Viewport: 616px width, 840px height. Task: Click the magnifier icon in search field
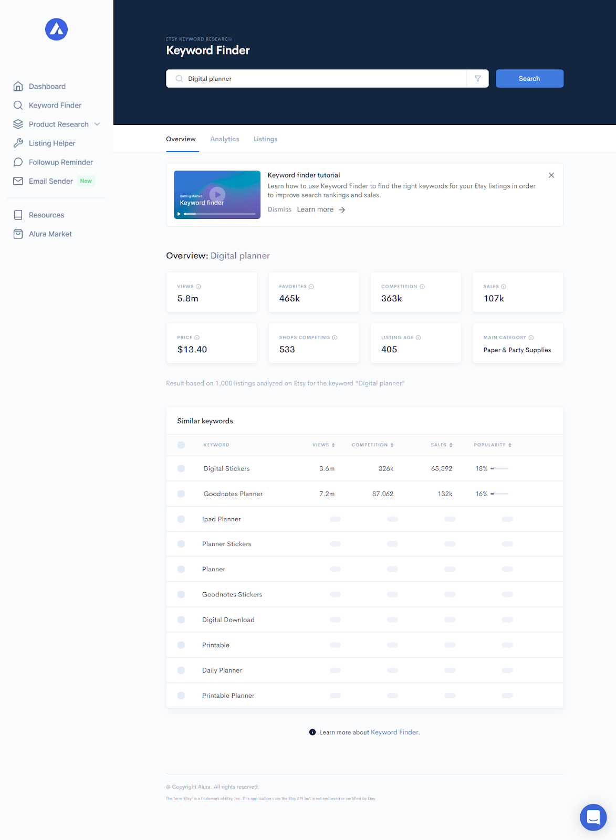179,79
